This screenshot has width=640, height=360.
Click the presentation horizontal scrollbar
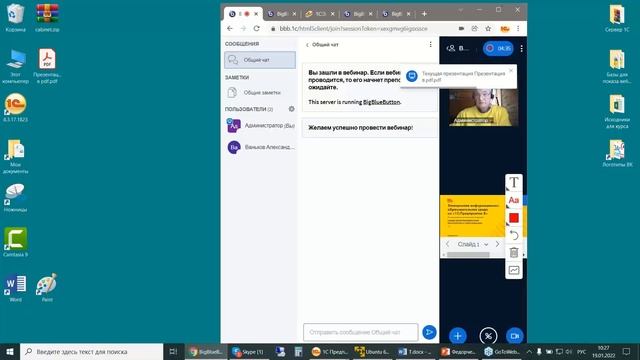[x=468, y=254]
